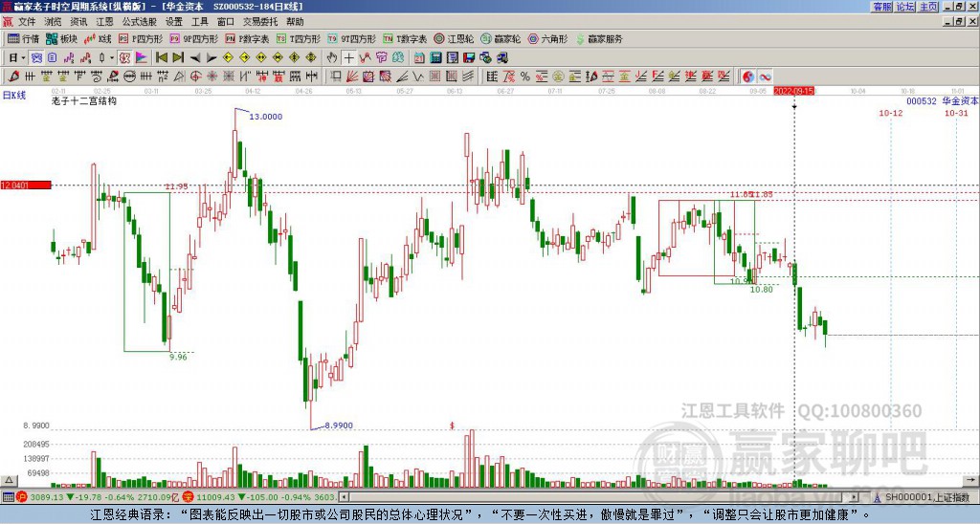Viewport: 980px width, 524px height.
Task: Open the P数字表 tool
Action: click(247, 38)
